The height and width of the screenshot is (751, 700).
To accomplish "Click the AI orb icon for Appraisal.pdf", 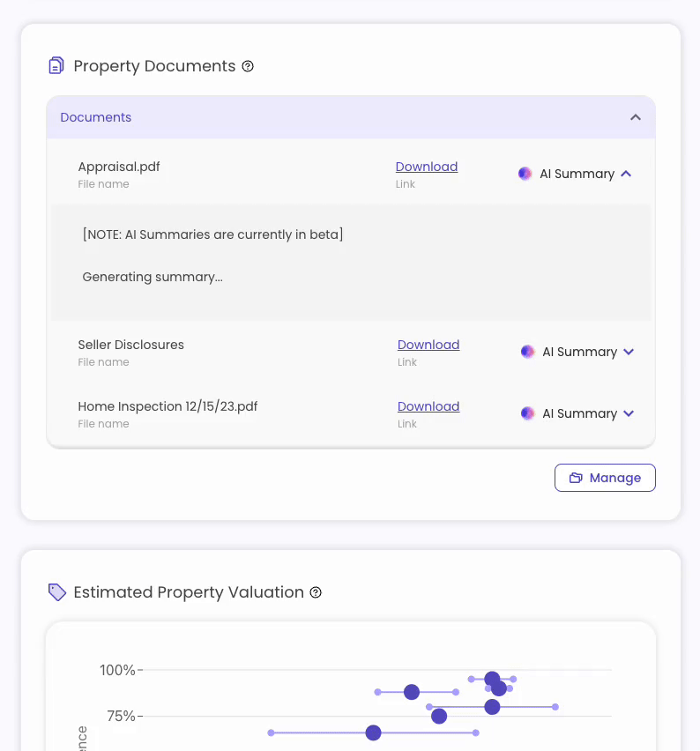I will coord(525,174).
